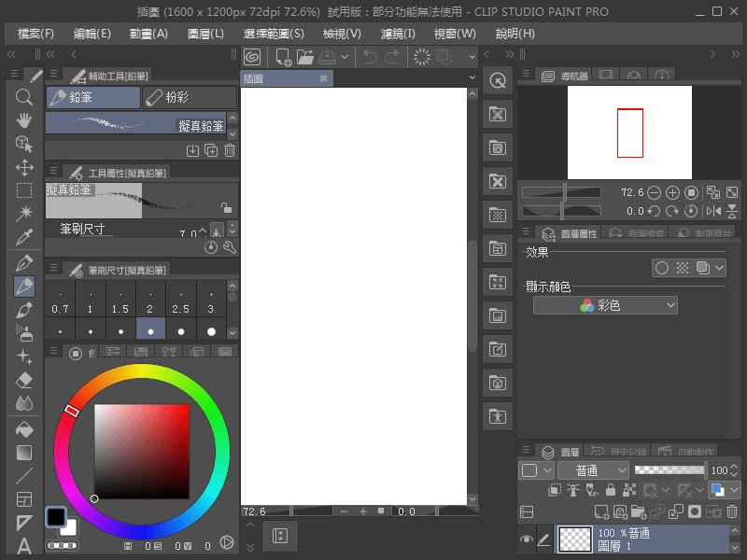Toggle lock transparent pixels on the layer
The width and height of the screenshot is (747, 560).
(x=628, y=491)
